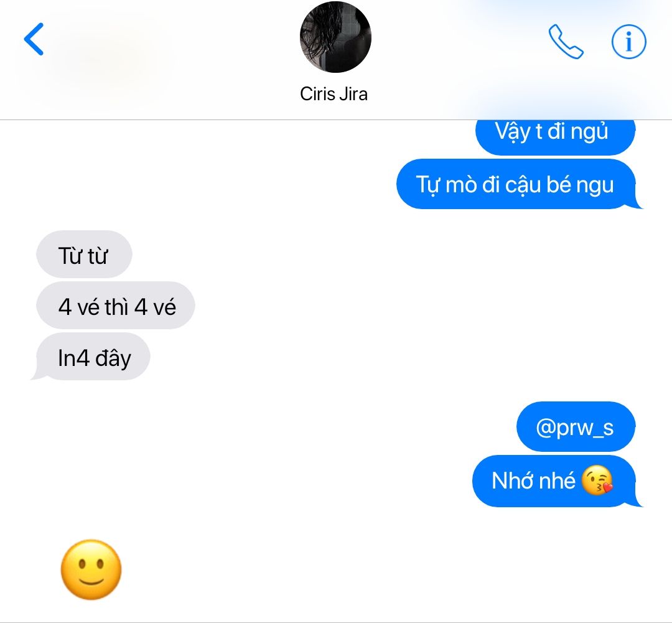Select the 'Tự mò đi cậu bé ngu' bubble
672x623 pixels.
(516, 184)
